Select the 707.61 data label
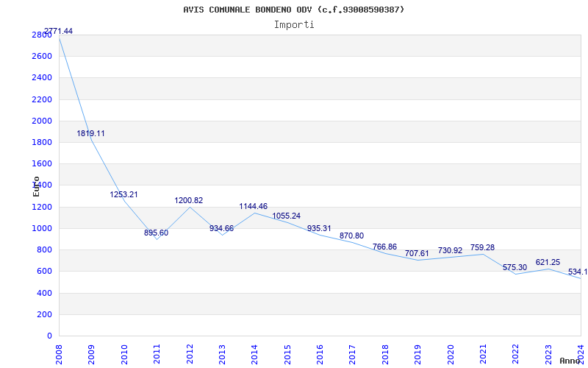 pos(417,253)
